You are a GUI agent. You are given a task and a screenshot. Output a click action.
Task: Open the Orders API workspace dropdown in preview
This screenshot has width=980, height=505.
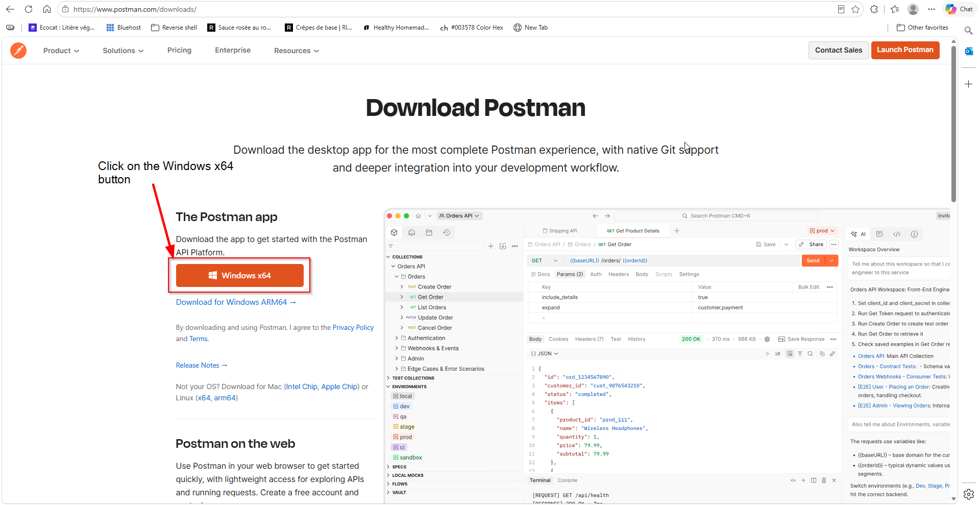(x=459, y=216)
